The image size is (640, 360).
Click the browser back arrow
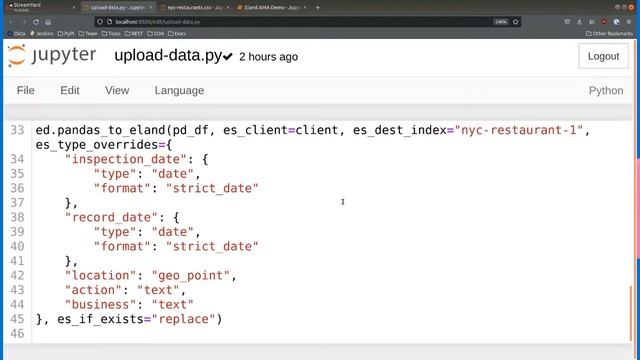(x=11, y=22)
